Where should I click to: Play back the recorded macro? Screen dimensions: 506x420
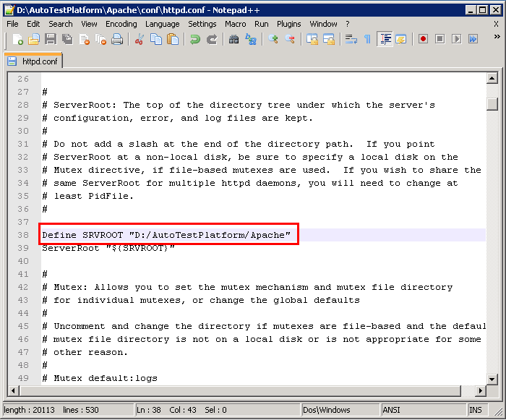456,39
